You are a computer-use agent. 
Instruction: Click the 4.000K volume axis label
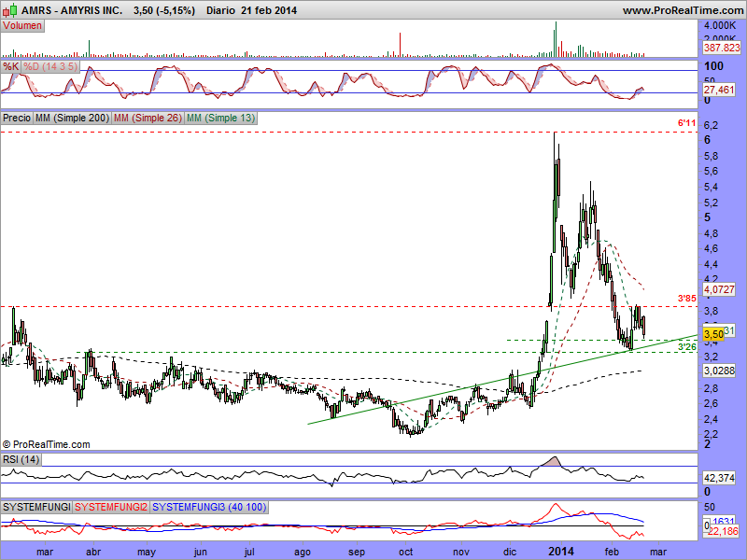point(720,25)
